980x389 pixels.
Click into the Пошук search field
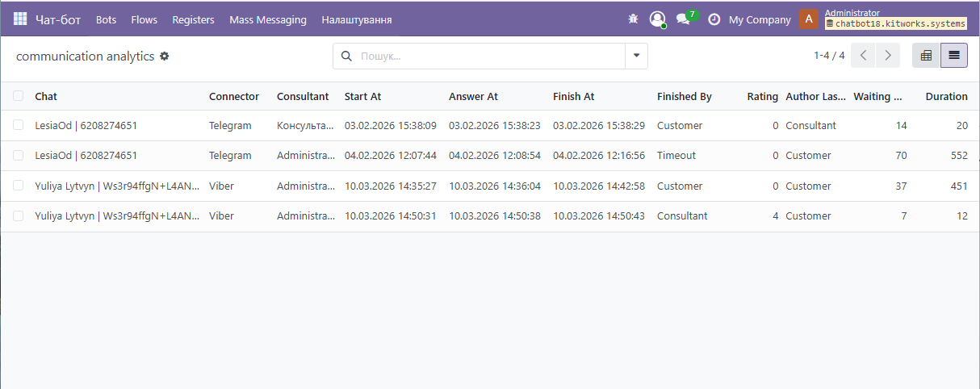pos(484,56)
